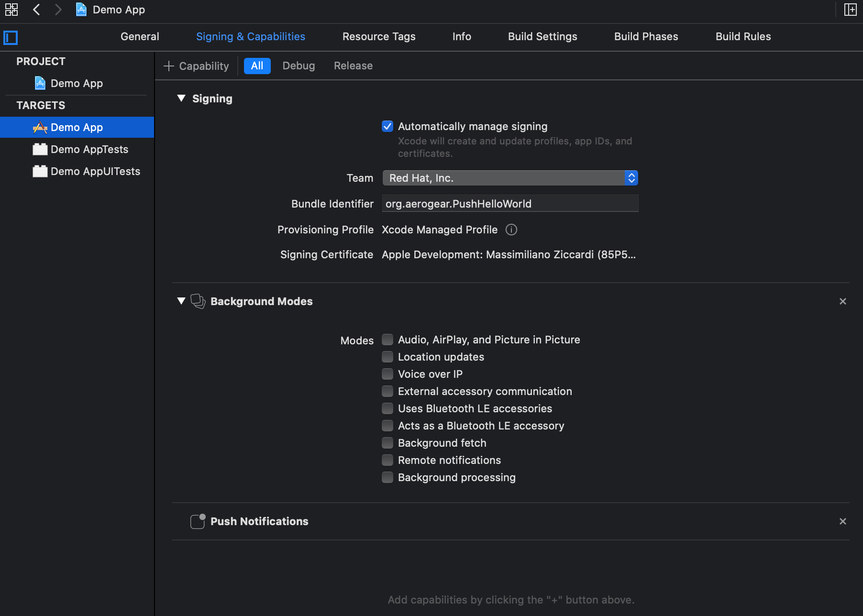Image resolution: width=863 pixels, height=616 pixels.
Task: Select the Signing & Capabilities tab
Action: pyautogui.click(x=251, y=36)
